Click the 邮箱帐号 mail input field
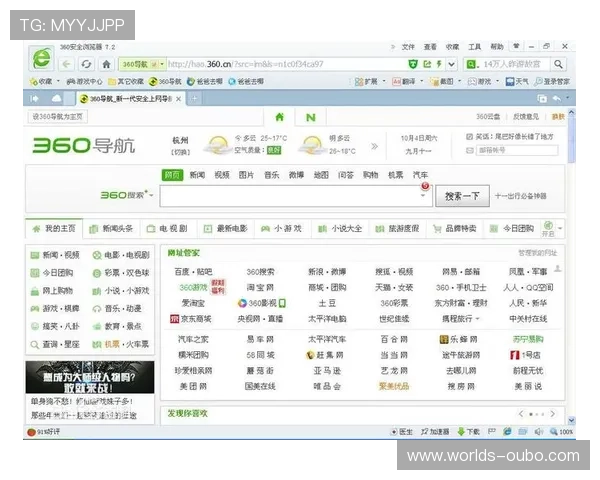 coord(516,150)
